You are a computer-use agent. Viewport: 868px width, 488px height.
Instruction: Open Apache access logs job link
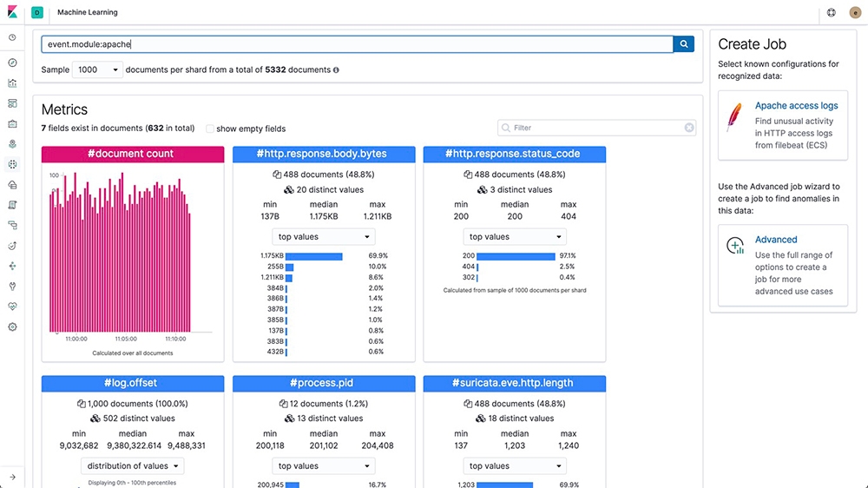point(796,105)
